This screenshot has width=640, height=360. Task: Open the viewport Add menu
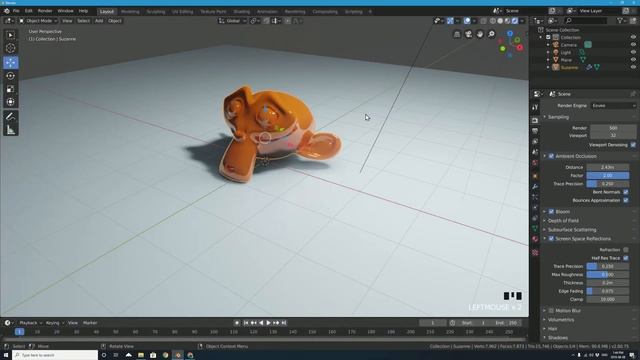click(x=99, y=21)
